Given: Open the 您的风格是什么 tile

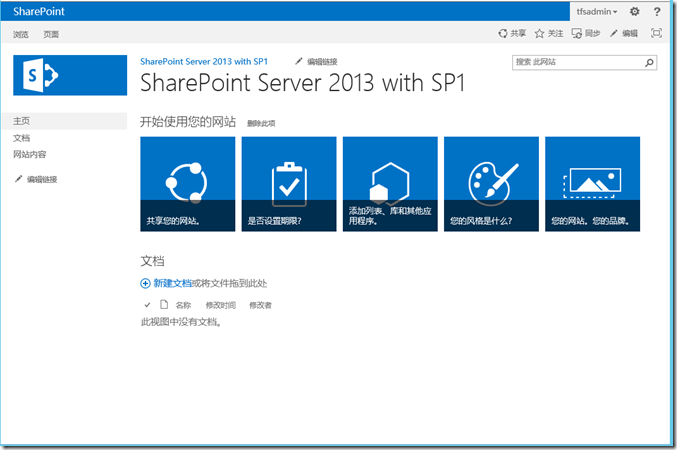Looking at the screenshot, I should pos(491,184).
